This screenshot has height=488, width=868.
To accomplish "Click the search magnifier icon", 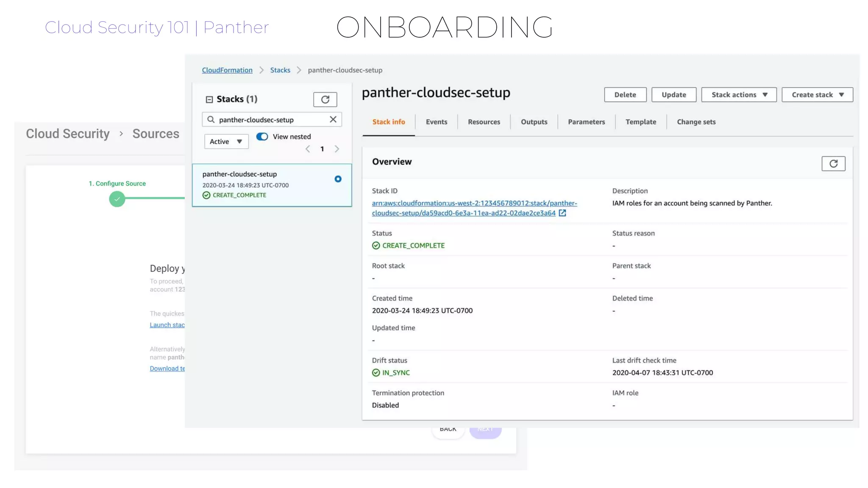I will [x=211, y=119].
